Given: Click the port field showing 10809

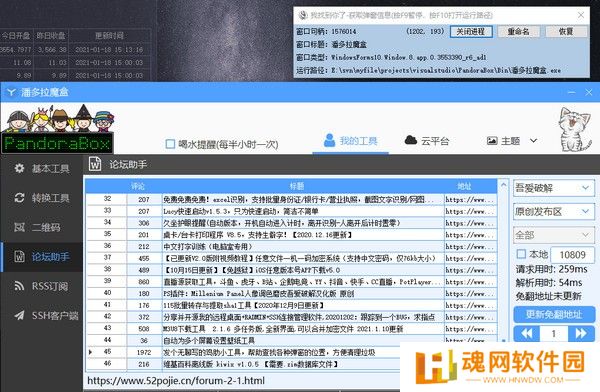Looking at the screenshot, I should pos(572,255).
